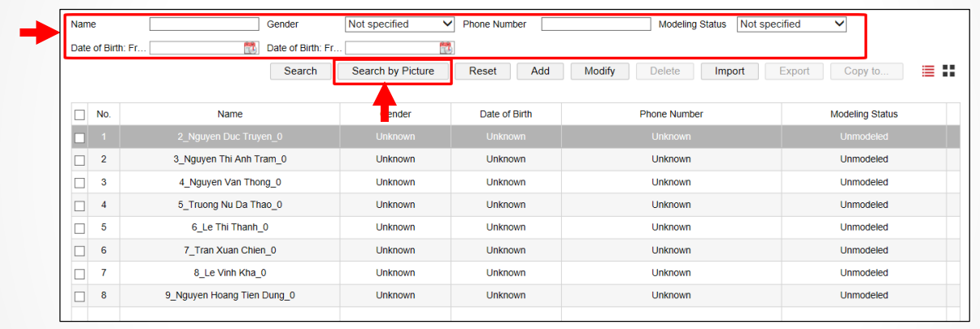The image size is (980, 329).
Task: Tick the checkbox for Le Vinh Kha
Action: [x=80, y=274]
